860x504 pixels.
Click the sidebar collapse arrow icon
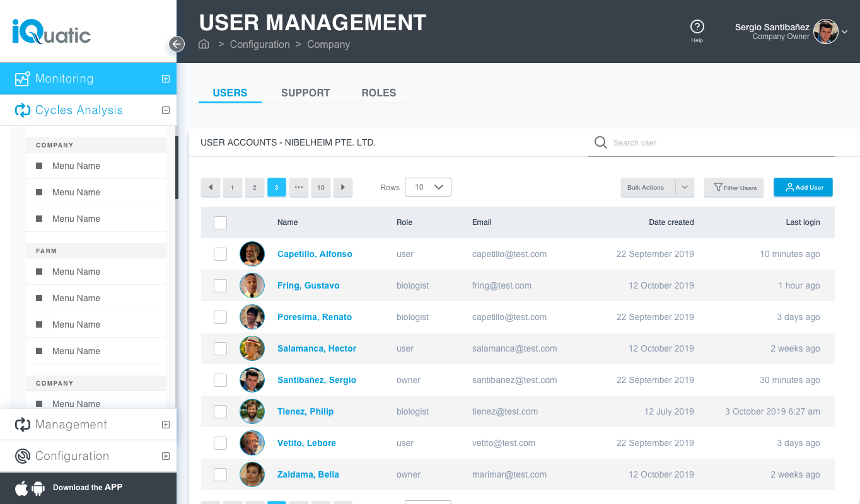(177, 44)
